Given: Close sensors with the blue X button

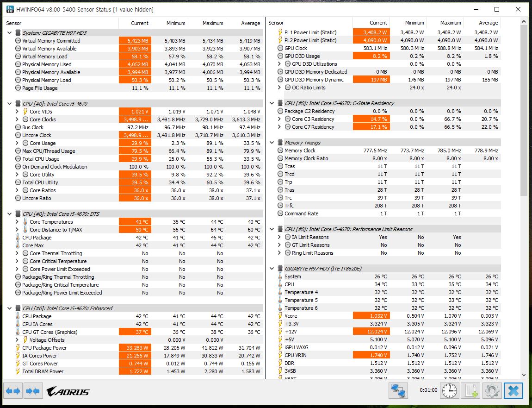Looking at the screenshot, I should 513,390.
